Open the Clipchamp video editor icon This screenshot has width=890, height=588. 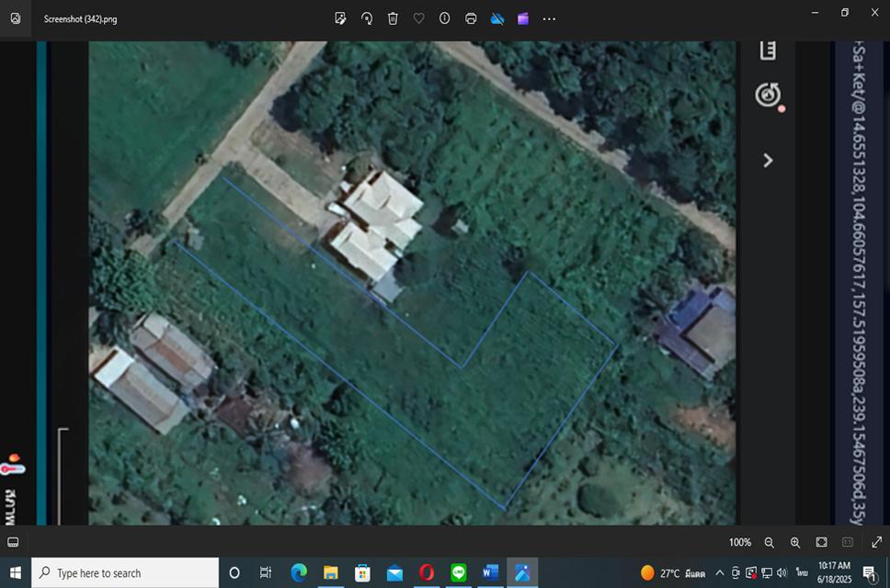pos(523,18)
